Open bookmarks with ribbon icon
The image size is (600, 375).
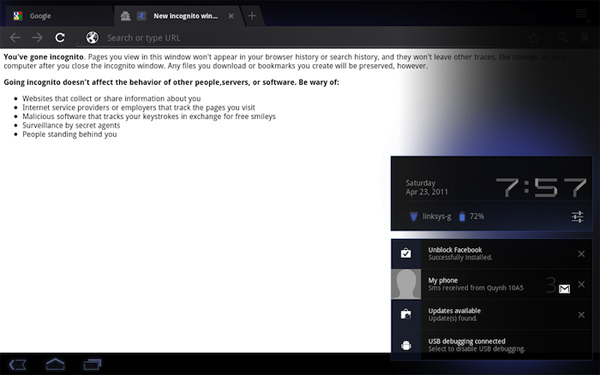point(585,38)
